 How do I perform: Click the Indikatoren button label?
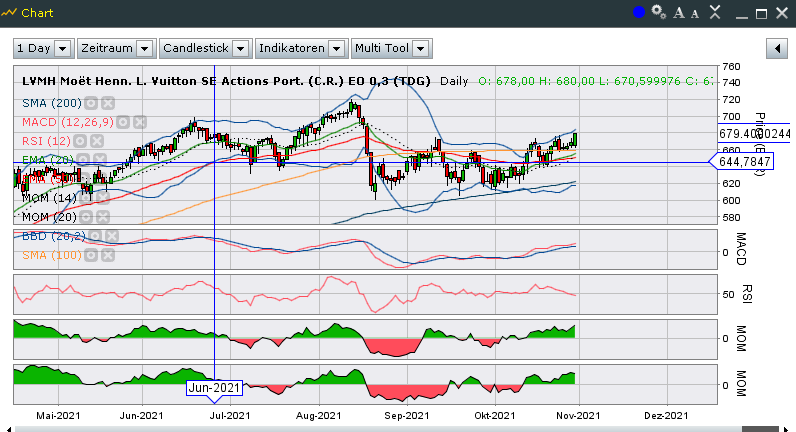pos(292,48)
